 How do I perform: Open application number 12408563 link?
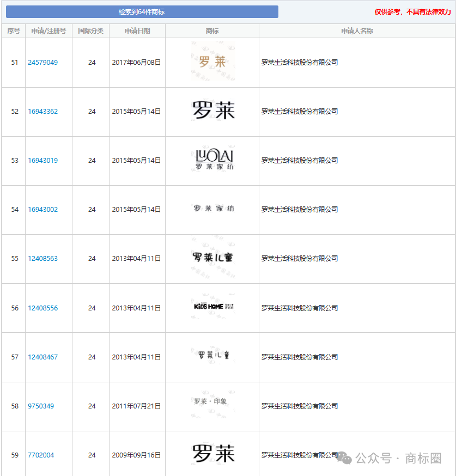(42, 259)
